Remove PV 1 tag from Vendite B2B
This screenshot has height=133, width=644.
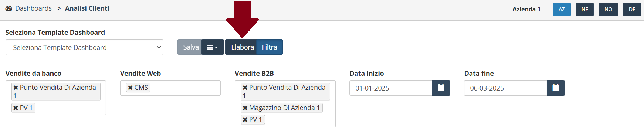click(245, 120)
